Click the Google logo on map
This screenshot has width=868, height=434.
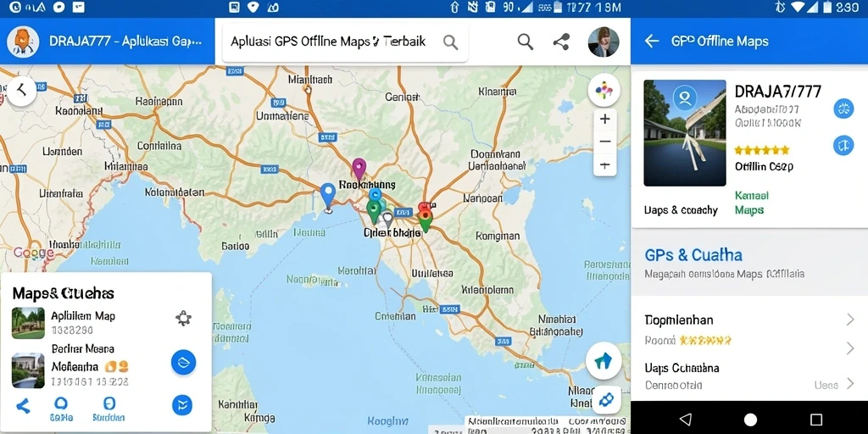pos(33,253)
